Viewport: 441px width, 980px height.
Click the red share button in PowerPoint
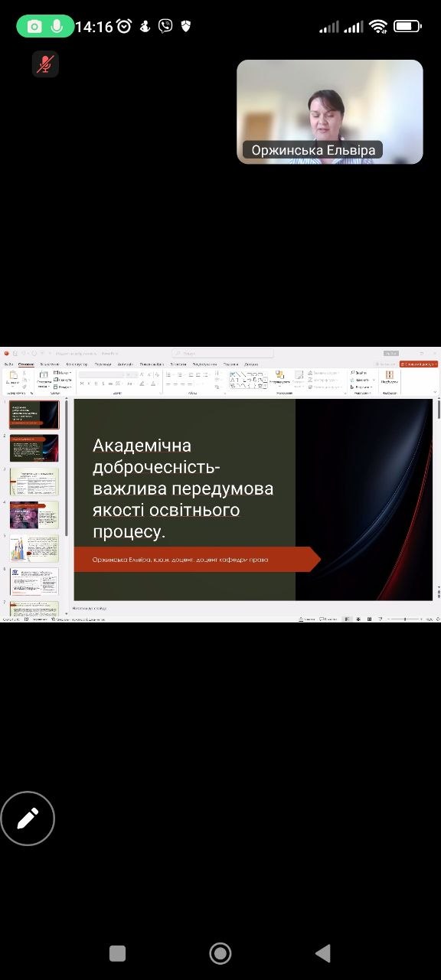point(418,364)
